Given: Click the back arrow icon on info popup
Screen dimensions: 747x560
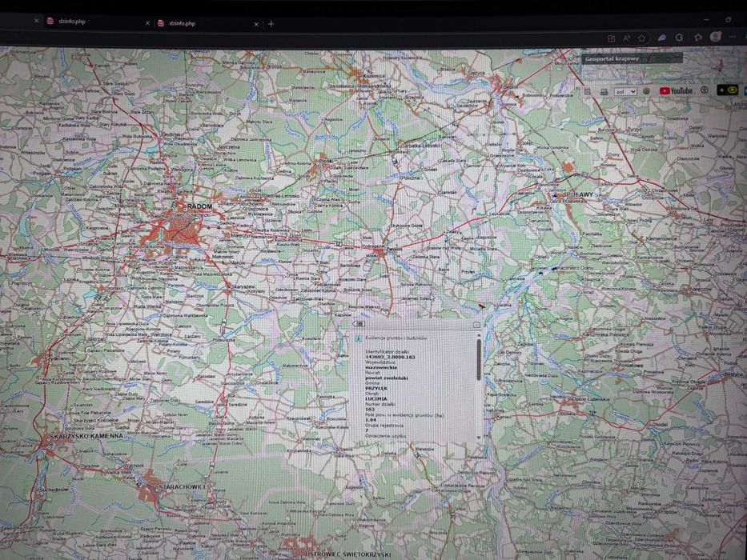Looking at the screenshot, I should [x=358, y=324].
